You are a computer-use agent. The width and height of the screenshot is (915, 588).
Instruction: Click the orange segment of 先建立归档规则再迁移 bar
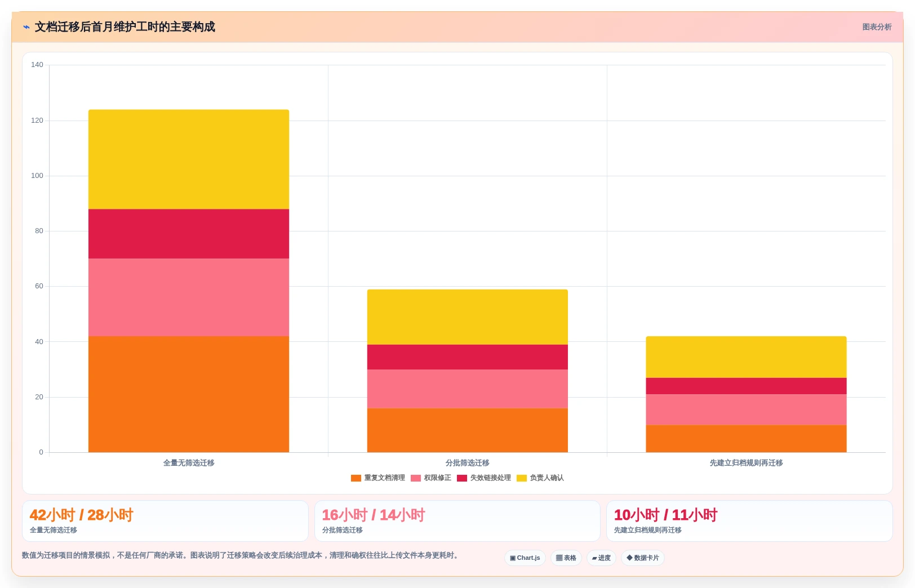746,439
